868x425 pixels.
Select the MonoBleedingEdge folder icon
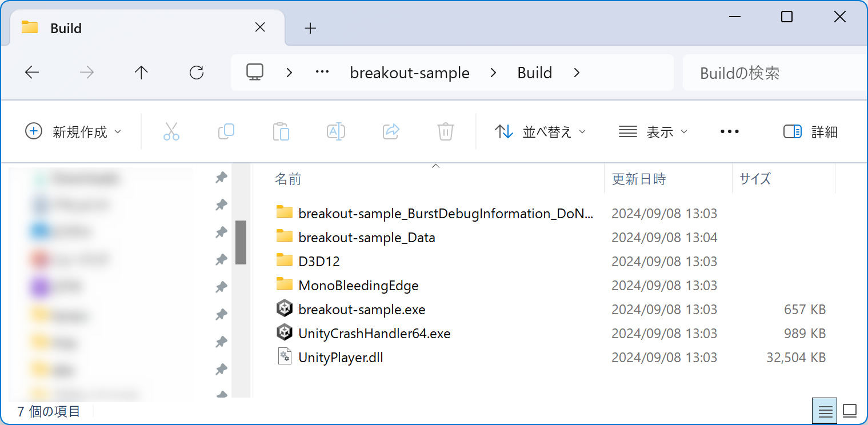(285, 284)
